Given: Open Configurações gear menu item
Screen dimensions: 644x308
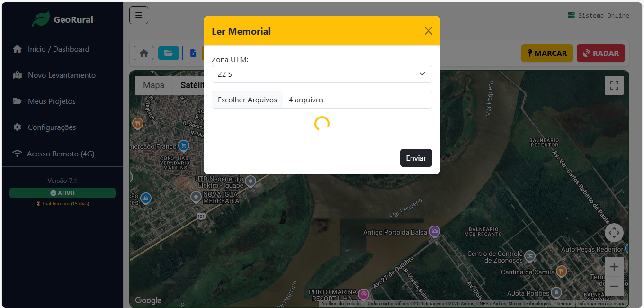Looking at the screenshot, I should pos(52,127).
